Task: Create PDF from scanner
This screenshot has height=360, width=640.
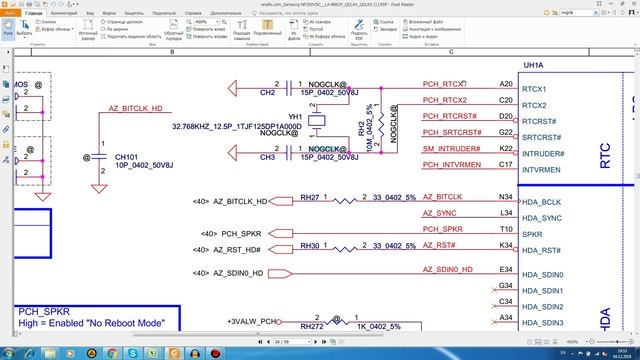Action: (x=317, y=22)
